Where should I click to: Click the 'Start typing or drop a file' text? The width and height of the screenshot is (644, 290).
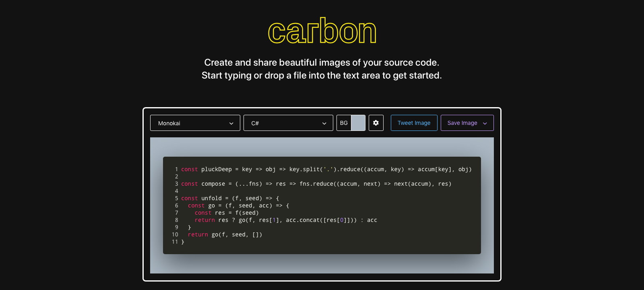(x=322, y=75)
